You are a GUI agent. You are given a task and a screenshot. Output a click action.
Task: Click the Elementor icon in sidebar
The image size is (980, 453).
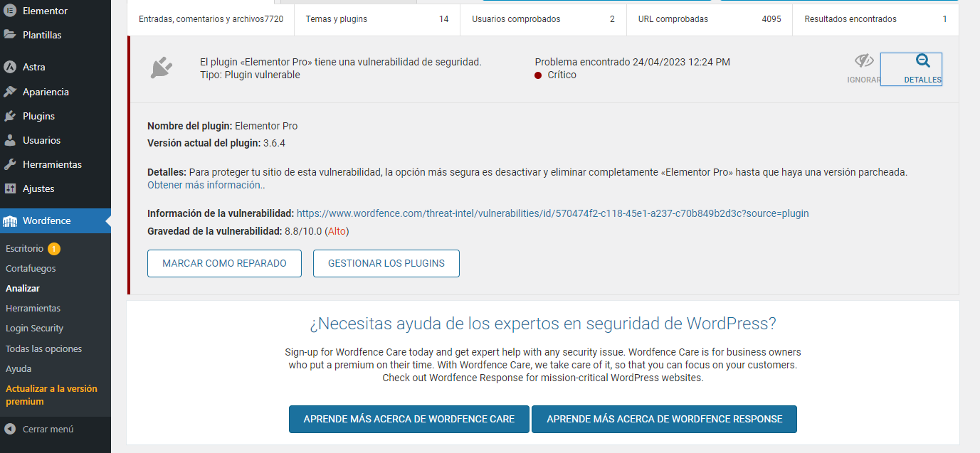coord(10,11)
